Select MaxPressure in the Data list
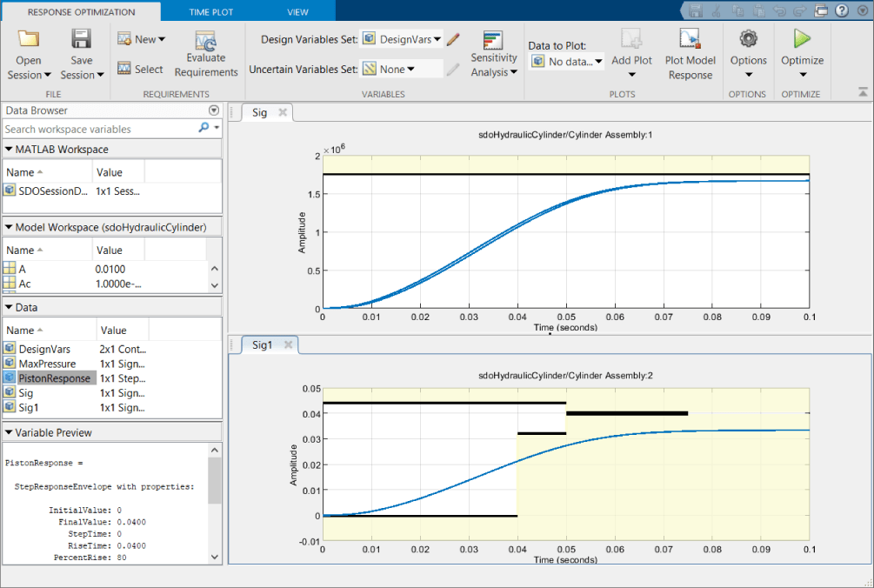The width and height of the screenshot is (874, 588). [48, 364]
